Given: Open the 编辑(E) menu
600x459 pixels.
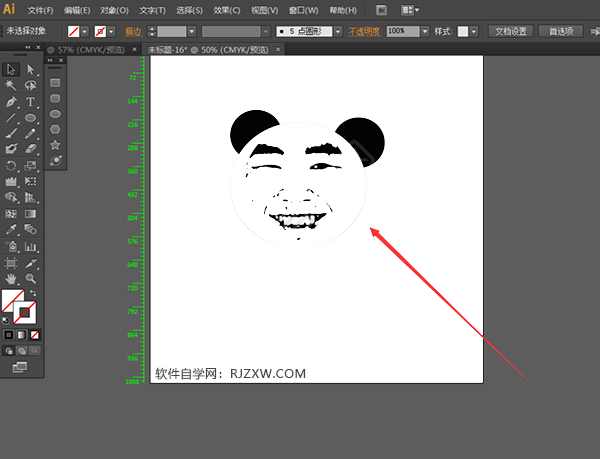Looking at the screenshot, I should pos(77,10).
